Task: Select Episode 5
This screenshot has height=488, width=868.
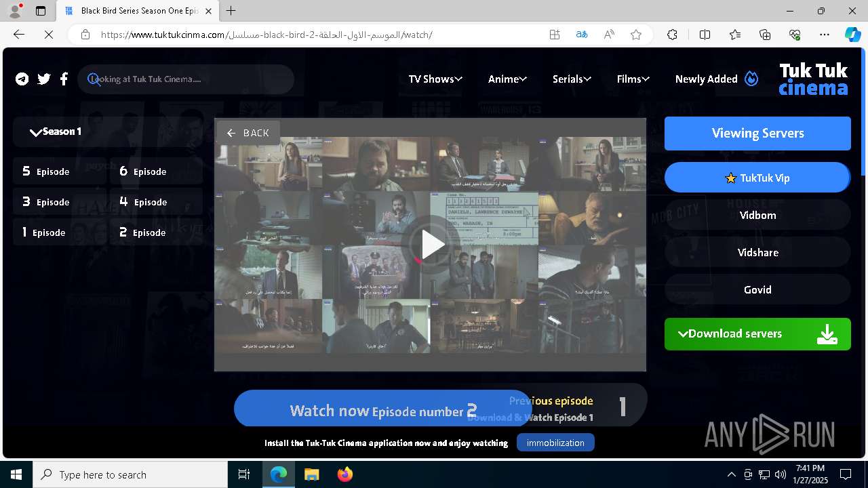Action: pos(60,171)
